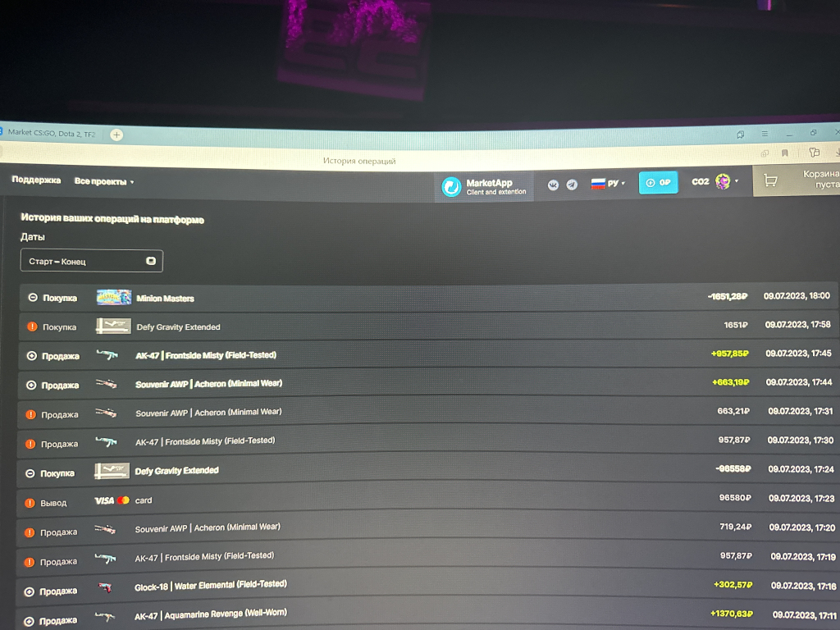Click the 719,24₽ amount
840x630 pixels.
tap(736, 527)
